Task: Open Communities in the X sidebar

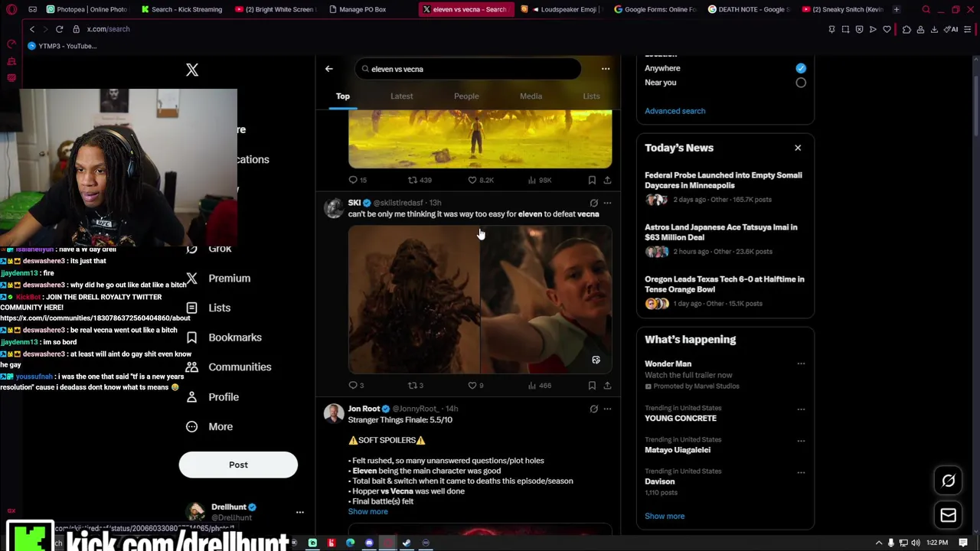Action: point(228,367)
